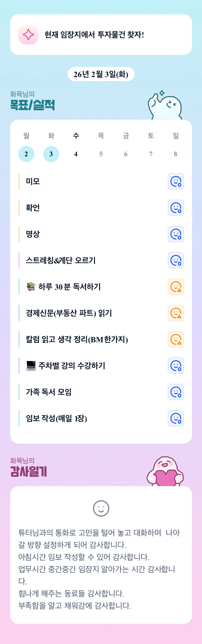Click the pink sparkle icon in banner
The width and height of the screenshot is (202, 644).
(28, 35)
